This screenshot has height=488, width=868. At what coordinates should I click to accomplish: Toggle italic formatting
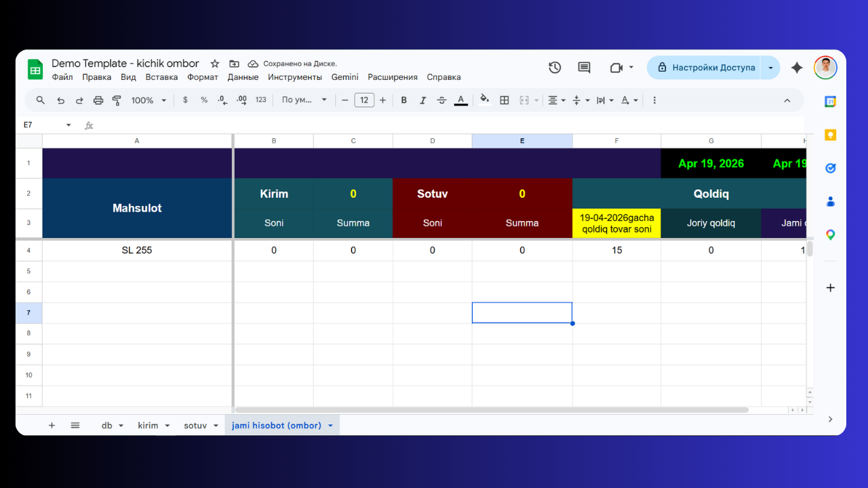click(422, 100)
